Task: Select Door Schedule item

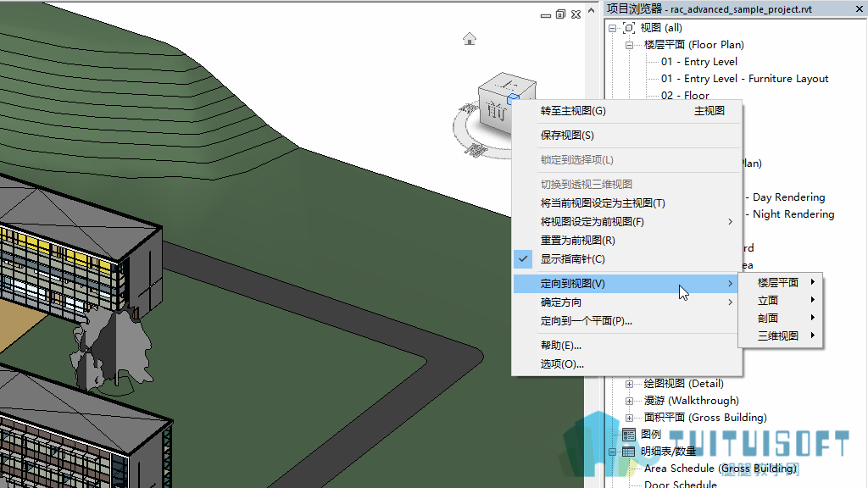Action: tap(681, 484)
